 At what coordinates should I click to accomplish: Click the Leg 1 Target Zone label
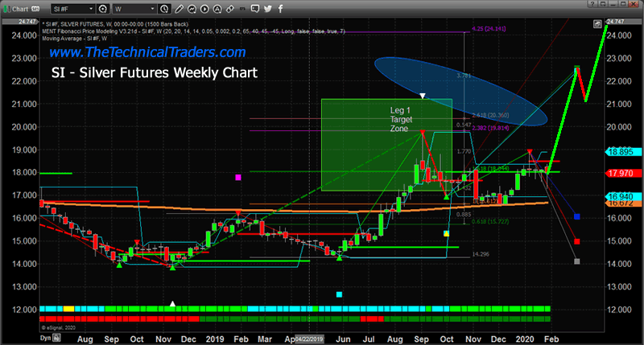pyautogui.click(x=401, y=119)
